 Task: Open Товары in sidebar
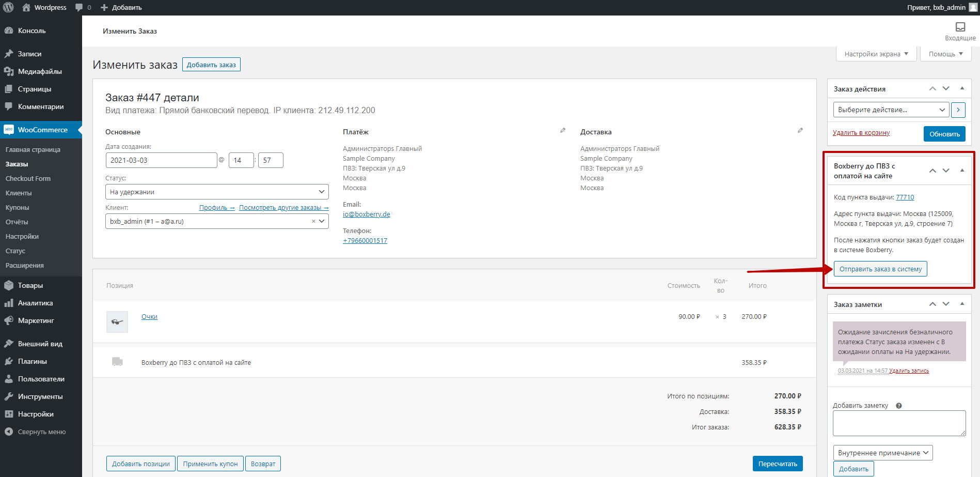pyautogui.click(x=41, y=285)
